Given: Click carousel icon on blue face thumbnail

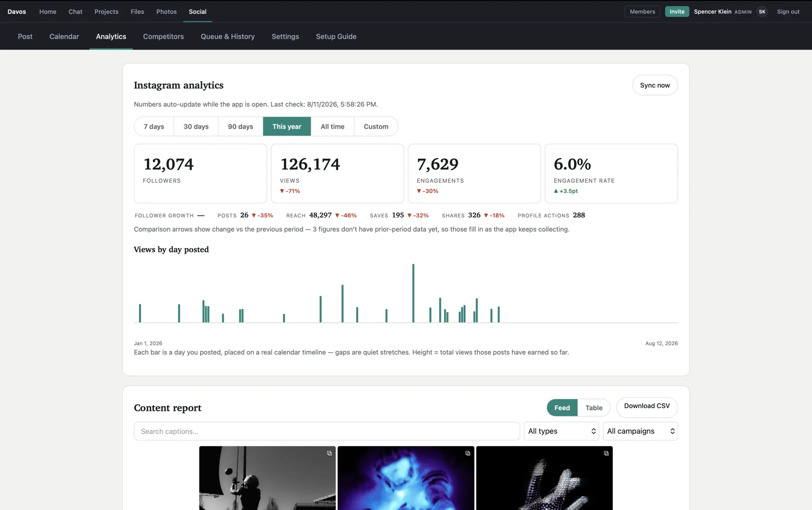Looking at the screenshot, I should [x=468, y=453].
